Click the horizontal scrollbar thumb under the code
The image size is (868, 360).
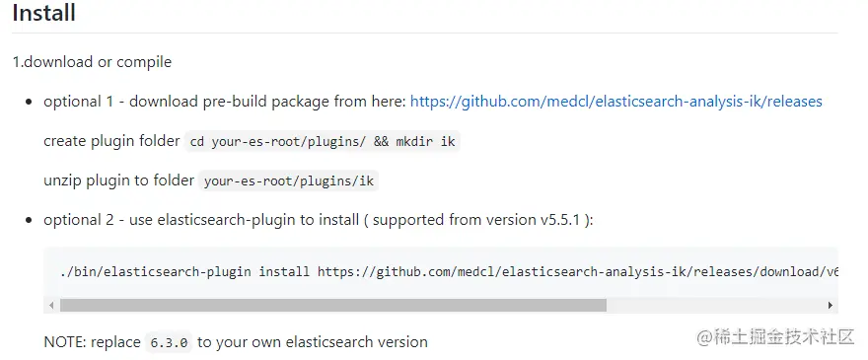333,305
